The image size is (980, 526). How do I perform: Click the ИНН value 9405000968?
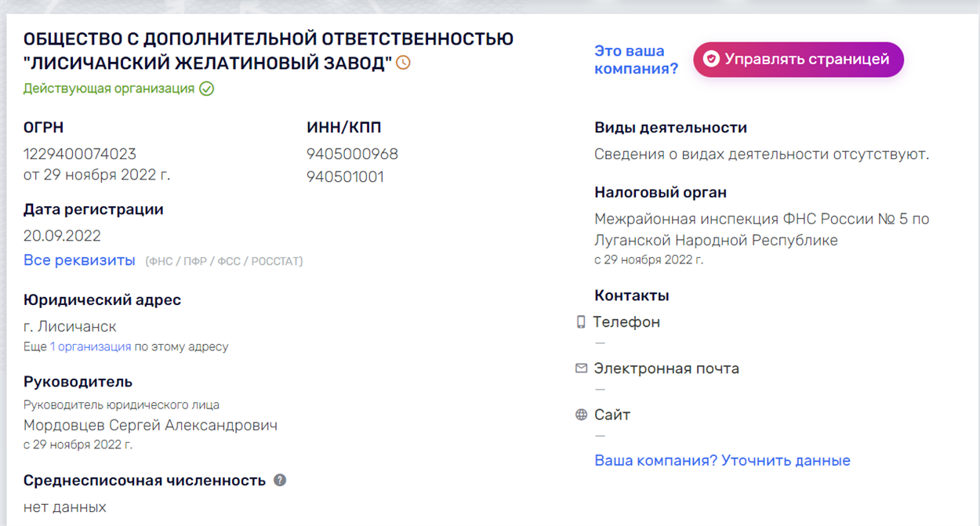(x=352, y=154)
